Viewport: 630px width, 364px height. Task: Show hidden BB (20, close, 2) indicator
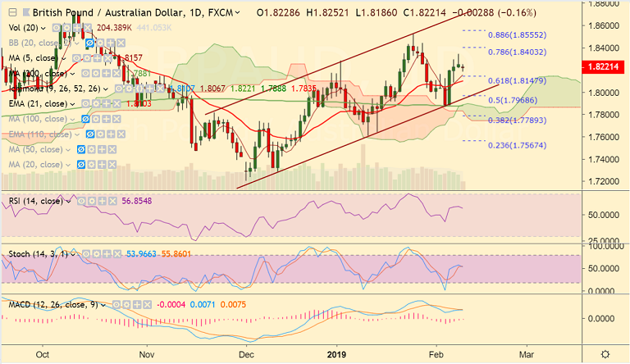(x=90, y=43)
